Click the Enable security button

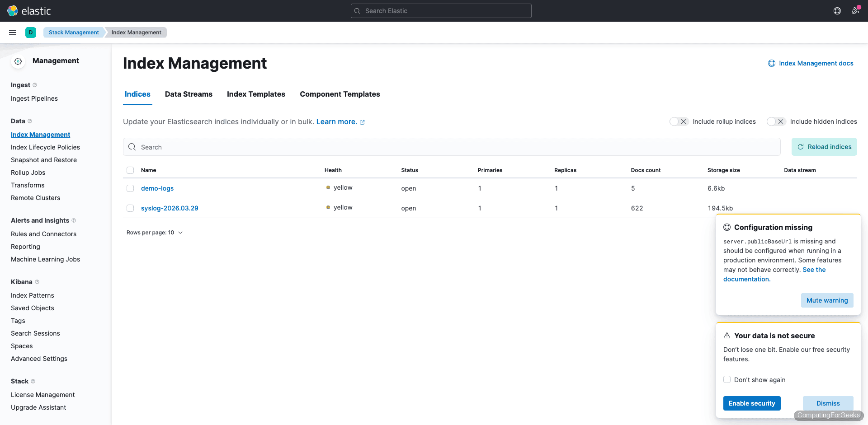(x=752, y=403)
